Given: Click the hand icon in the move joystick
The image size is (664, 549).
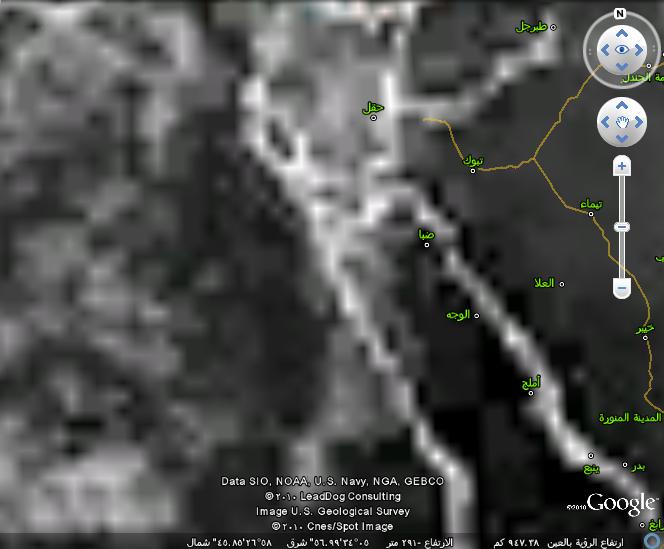Looking at the screenshot, I should tap(622, 122).
